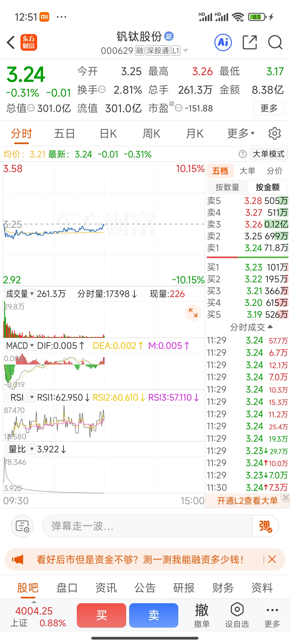Image resolution: width=290 pixels, height=644 pixels.
Task: Tap the 融 margin tag
Action: pos(140,50)
